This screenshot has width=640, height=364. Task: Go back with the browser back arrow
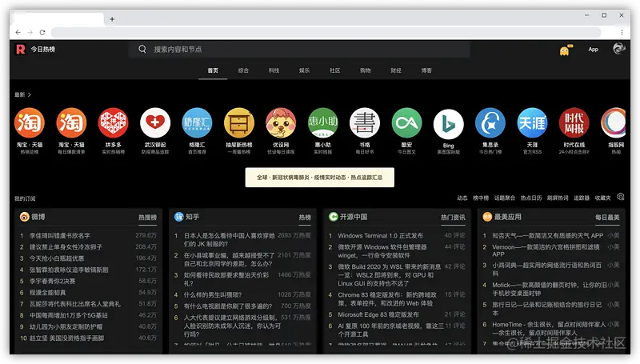coord(18,32)
